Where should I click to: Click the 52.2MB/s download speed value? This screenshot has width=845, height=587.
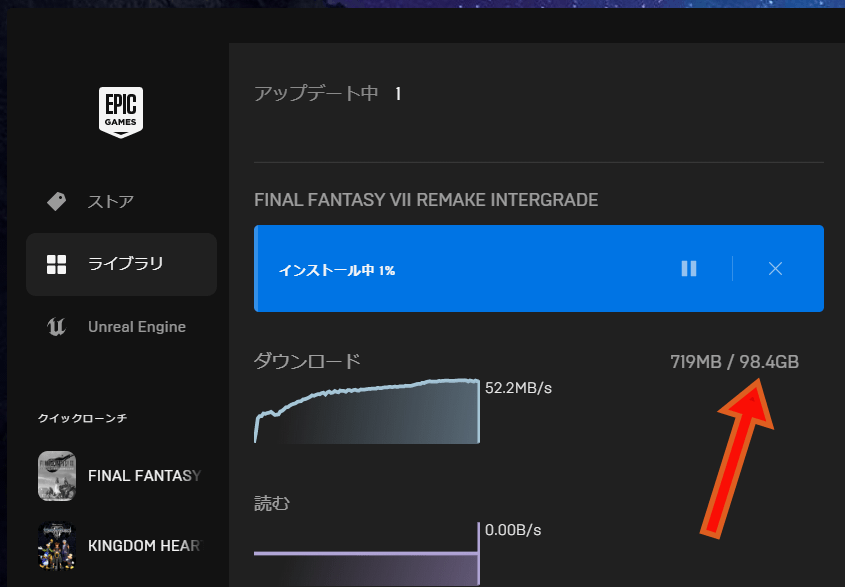click(x=518, y=388)
